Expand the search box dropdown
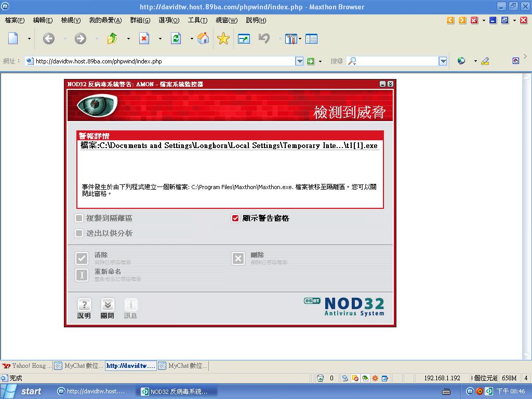This screenshot has width=532, height=399. pyautogui.click(x=443, y=61)
